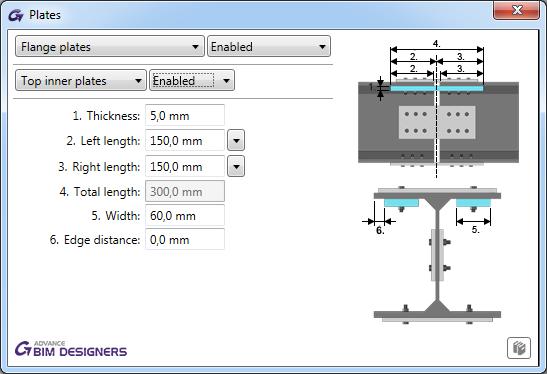Click the Width input field

[x=185, y=216]
